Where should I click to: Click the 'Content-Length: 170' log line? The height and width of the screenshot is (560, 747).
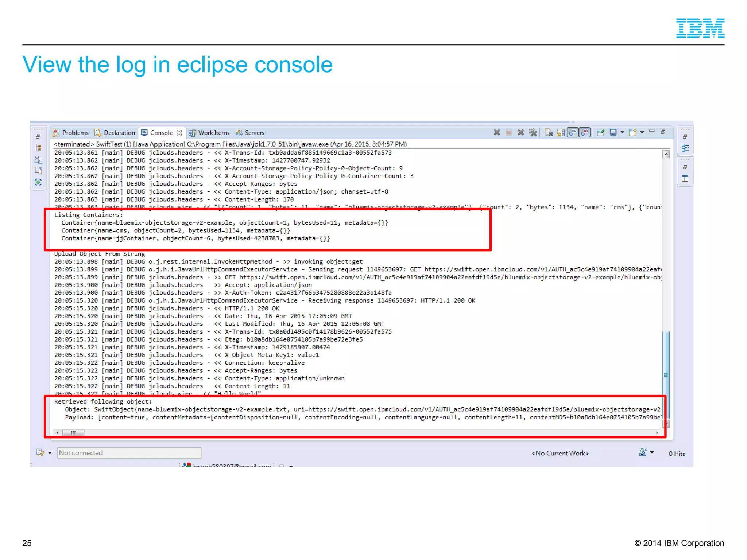174,199
